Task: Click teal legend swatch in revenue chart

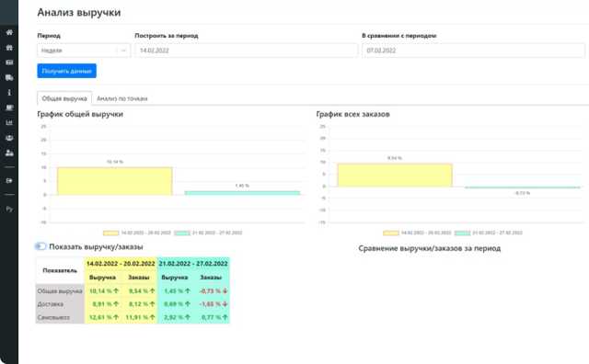Action: click(182, 233)
